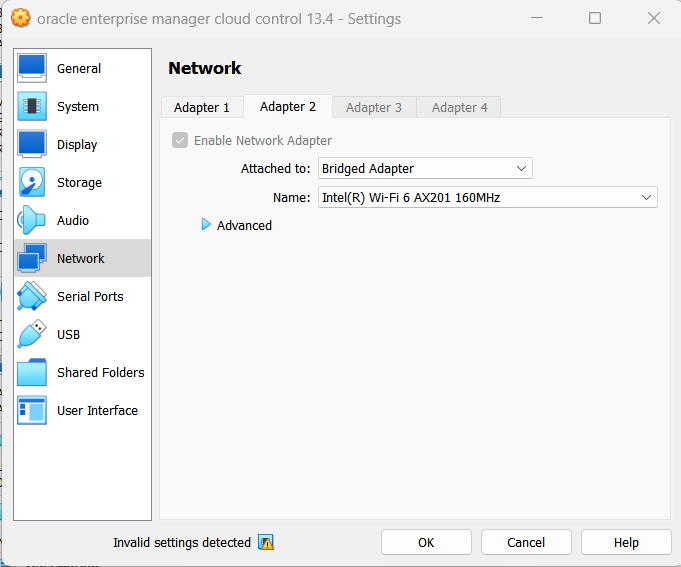Maximize the Settings window
Image resolution: width=681 pixels, height=567 pixels.
click(x=595, y=18)
